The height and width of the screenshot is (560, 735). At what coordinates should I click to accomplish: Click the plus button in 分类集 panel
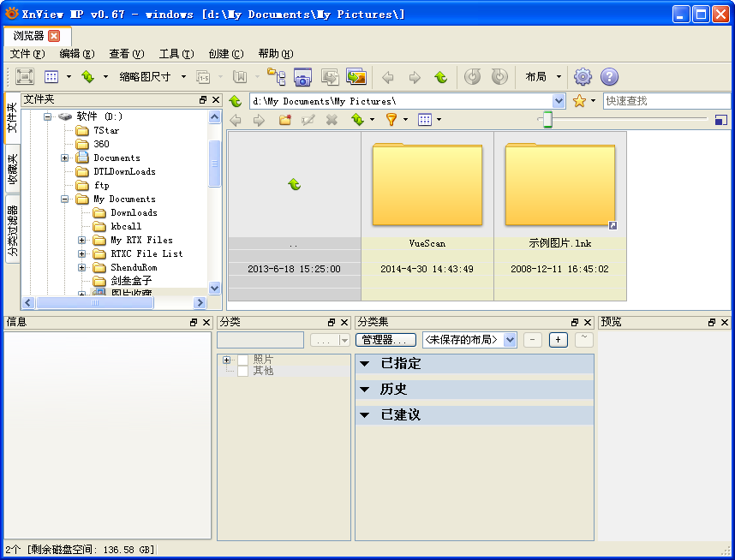558,340
